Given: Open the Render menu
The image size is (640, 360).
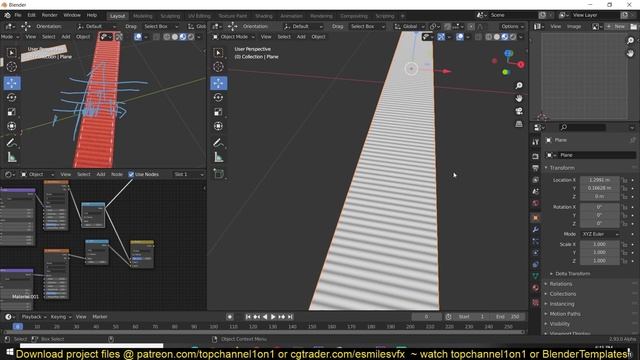Looking at the screenshot, I should [x=50, y=15].
